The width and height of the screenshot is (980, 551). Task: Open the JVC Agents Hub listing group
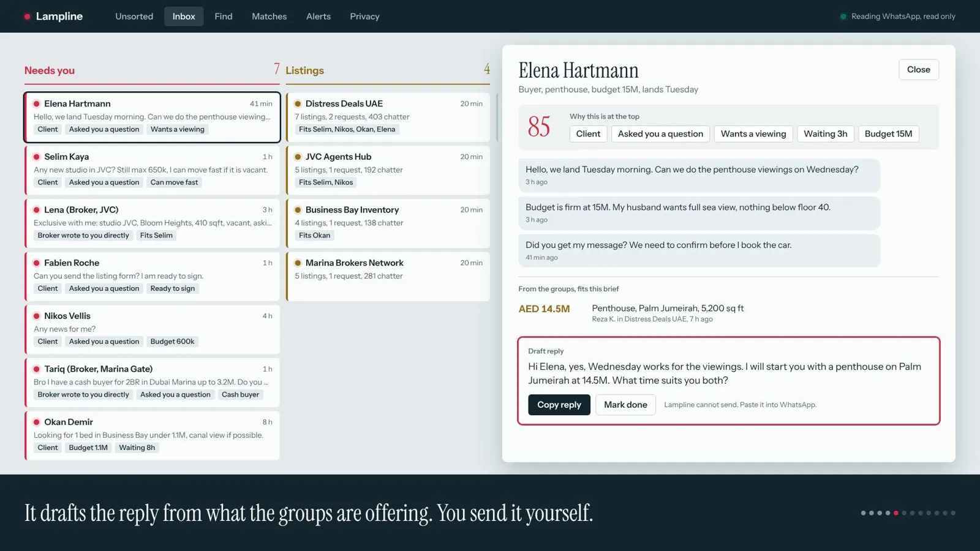388,170
